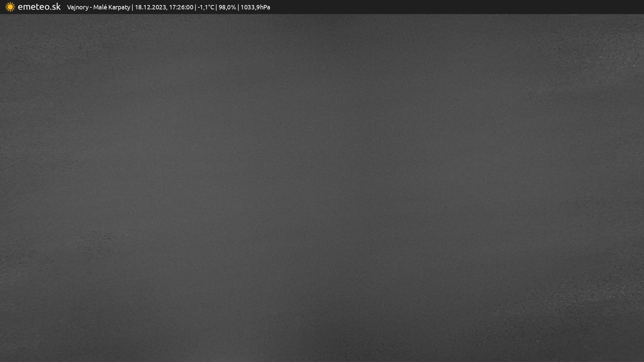The width and height of the screenshot is (644, 362).
Task: Click separator between humidity and pressure
Action: [238, 7]
